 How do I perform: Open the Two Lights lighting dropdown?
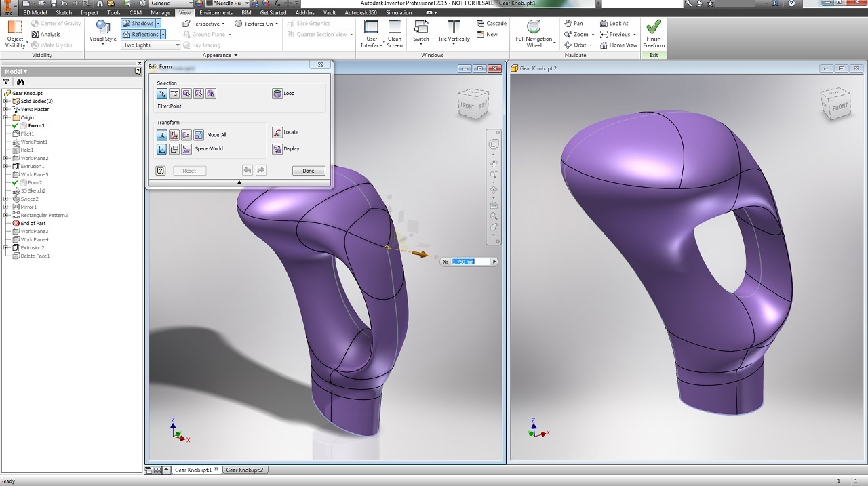tap(151, 45)
